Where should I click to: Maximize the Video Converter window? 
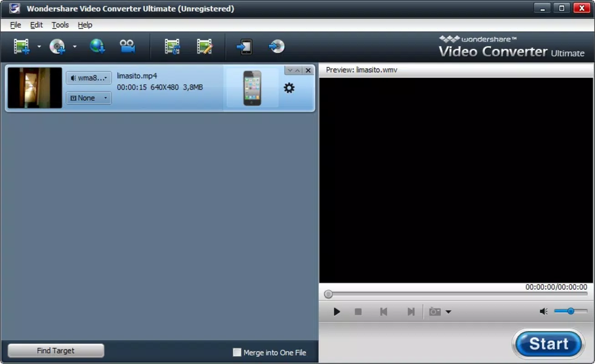pos(561,7)
